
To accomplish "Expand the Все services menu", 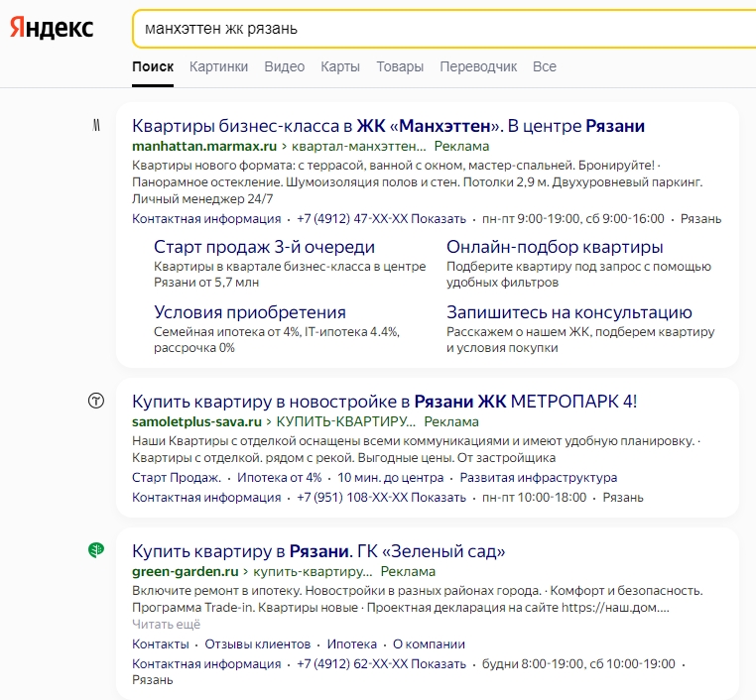I will (545, 66).
